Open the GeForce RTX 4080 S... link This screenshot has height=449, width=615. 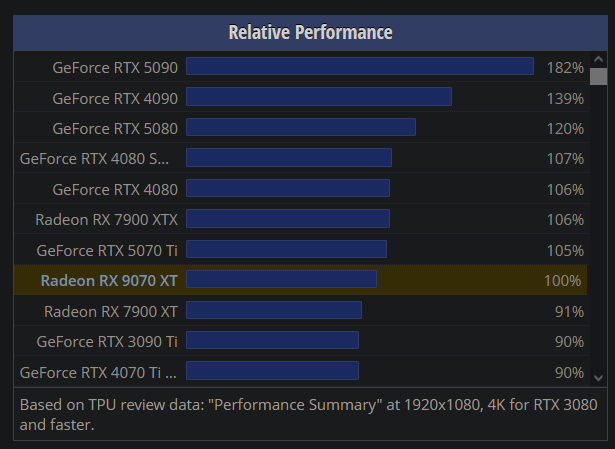tap(95, 159)
